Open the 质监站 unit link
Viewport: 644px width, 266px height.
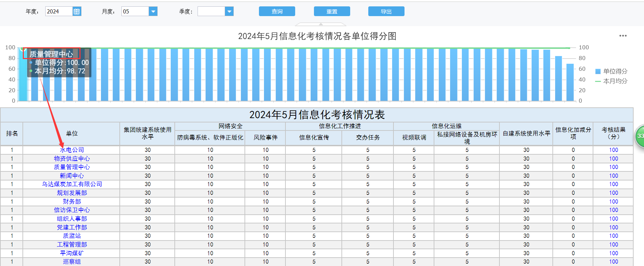(x=72, y=236)
